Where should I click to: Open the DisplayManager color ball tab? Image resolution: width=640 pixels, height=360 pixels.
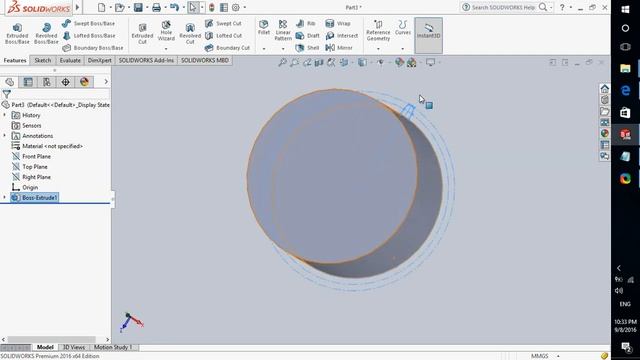(x=84, y=82)
